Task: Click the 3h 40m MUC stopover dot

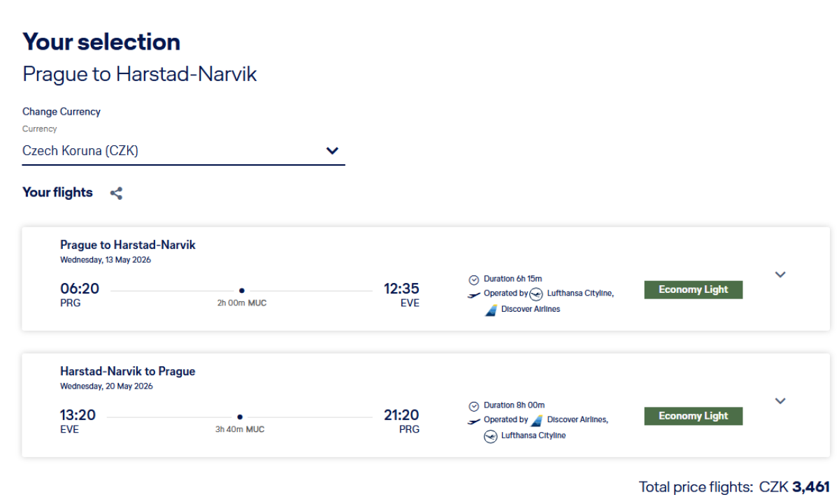Action: (x=240, y=417)
